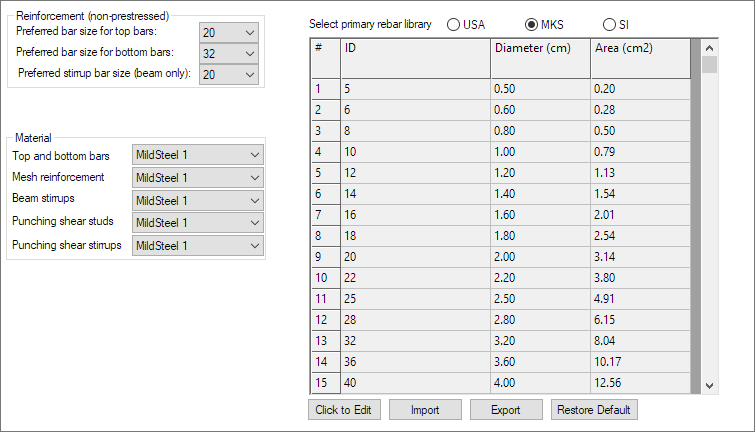Click the Export button

506,410
